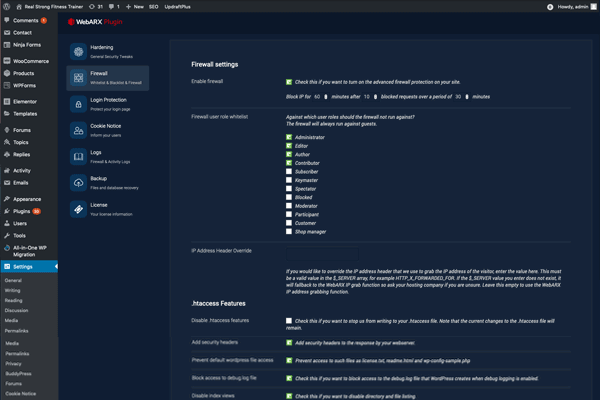Open the Cookie Notice user icon
The image size is (600, 400).
click(80, 130)
